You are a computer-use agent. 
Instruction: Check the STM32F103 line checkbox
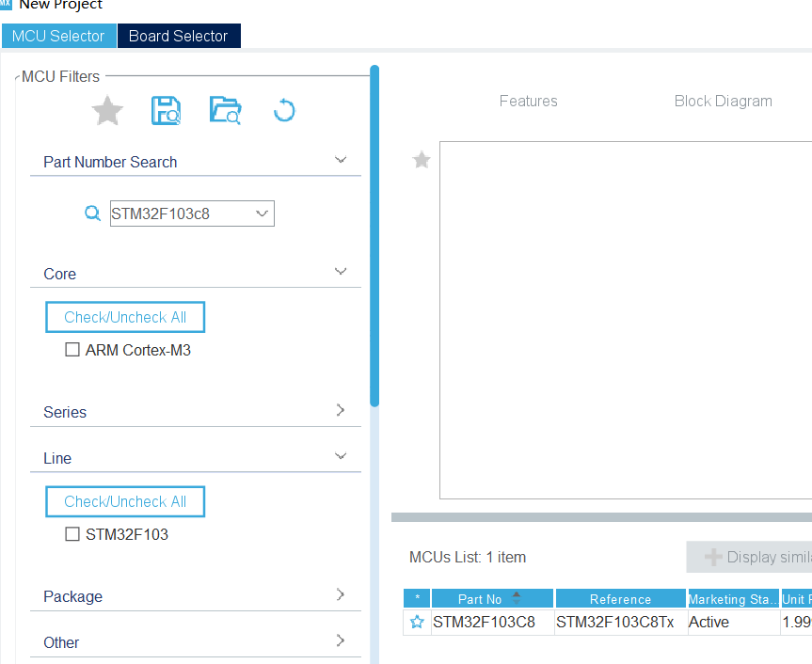[72, 533]
